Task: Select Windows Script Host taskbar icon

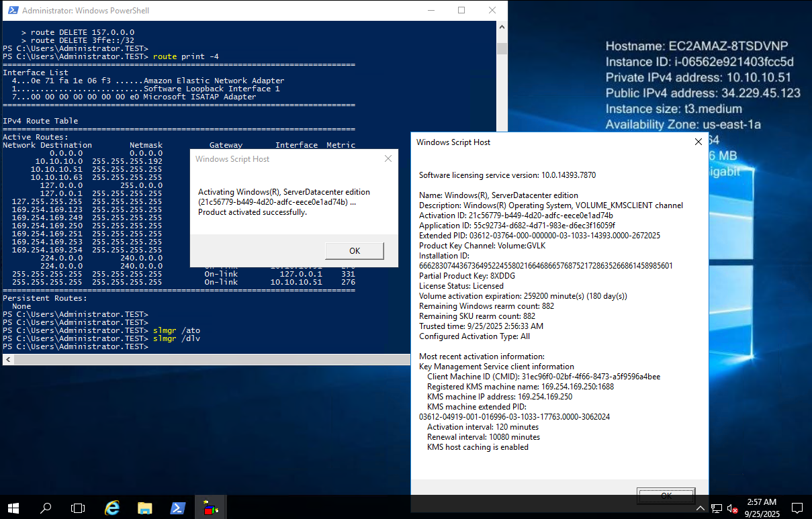Action: (x=210, y=508)
